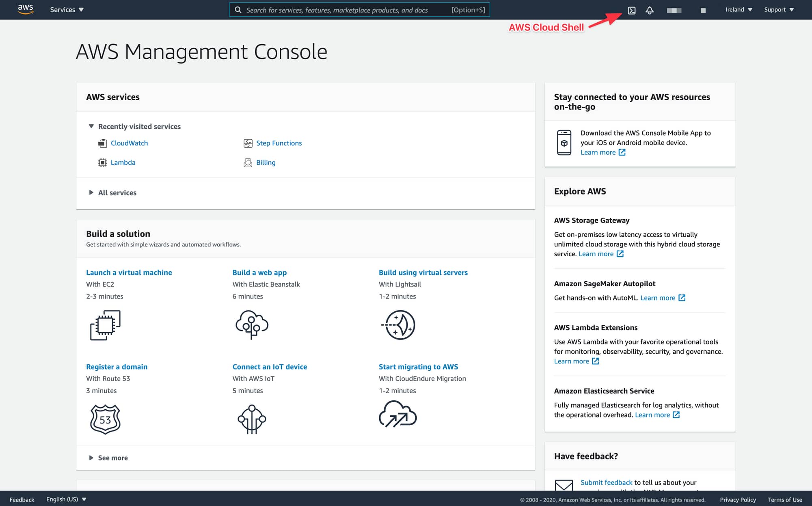Open external link icon for SageMaker Autopilot
812x506 pixels.
682,298
